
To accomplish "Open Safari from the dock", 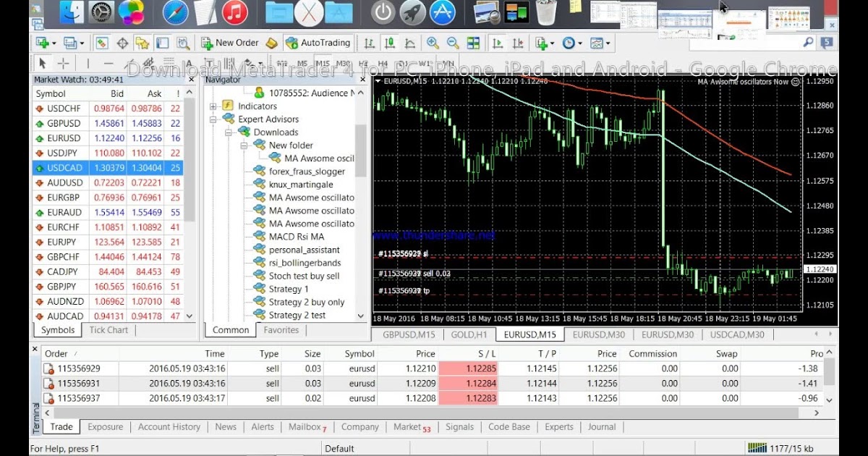I will (x=175, y=12).
